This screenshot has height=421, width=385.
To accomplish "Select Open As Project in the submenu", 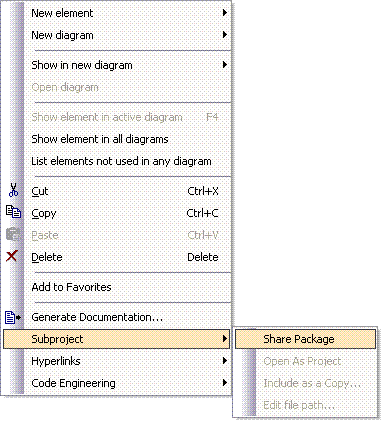I will [x=305, y=361].
